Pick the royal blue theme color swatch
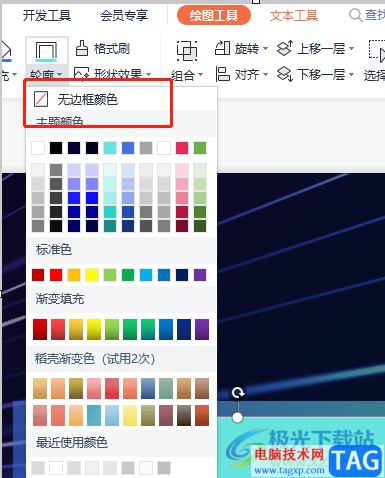Image resolution: width=385 pixels, height=478 pixels. pyautogui.click(x=128, y=148)
